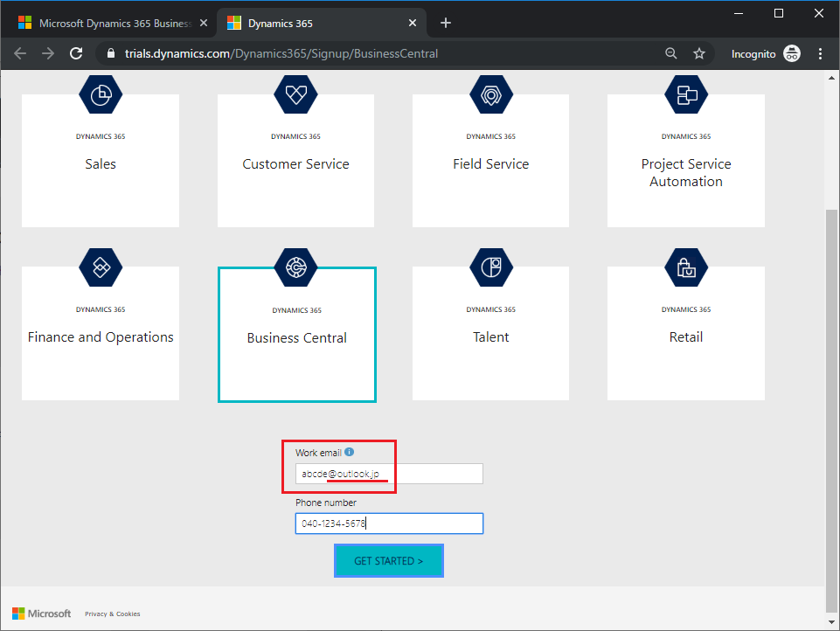Select the active Dynamics 365 tab
Viewport: 840px width, 631px height.
coord(322,23)
